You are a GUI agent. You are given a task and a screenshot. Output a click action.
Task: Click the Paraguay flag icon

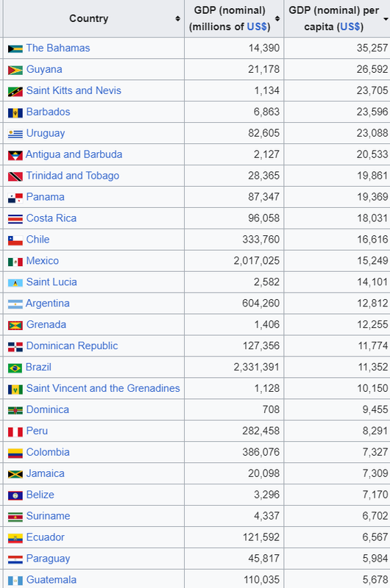pyautogui.click(x=15, y=559)
